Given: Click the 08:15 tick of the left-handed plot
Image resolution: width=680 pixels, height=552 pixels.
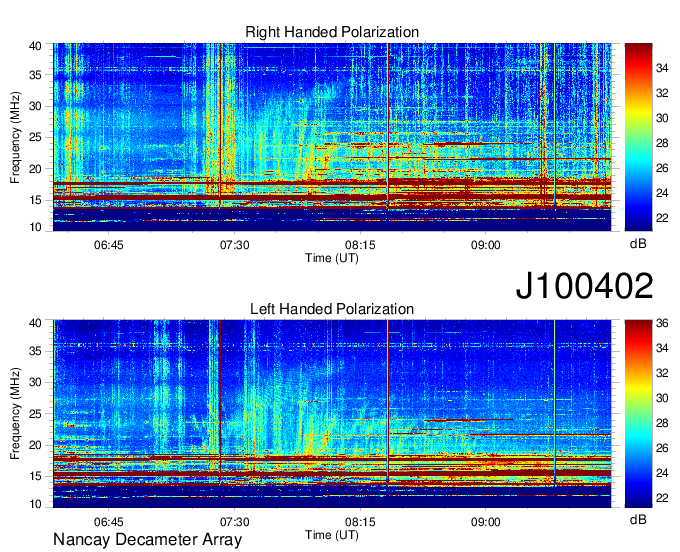Looking at the screenshot, I should click(360, 522).
